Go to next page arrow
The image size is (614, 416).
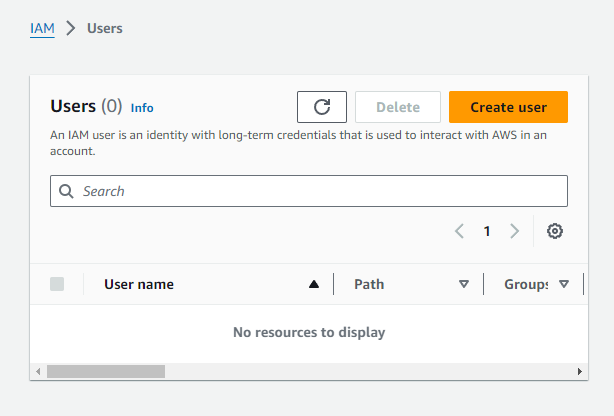515,231
